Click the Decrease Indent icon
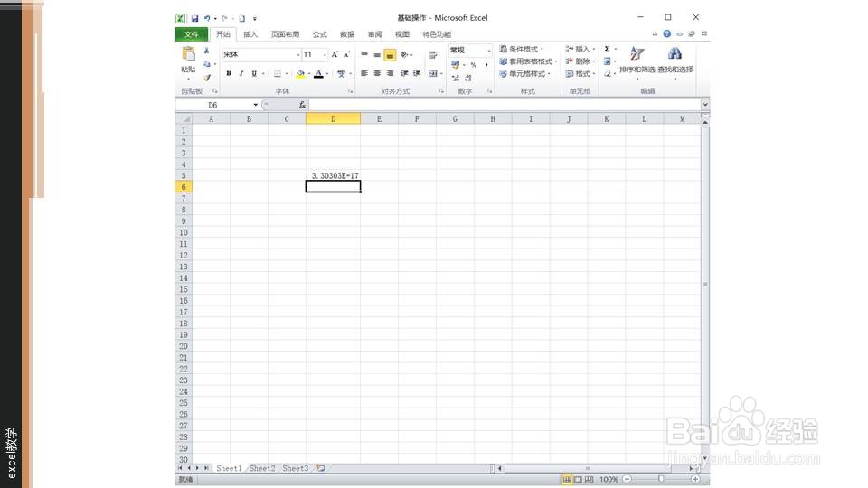Image resolution: width=868 pixels, height=488 pixels. coord(404,73)
